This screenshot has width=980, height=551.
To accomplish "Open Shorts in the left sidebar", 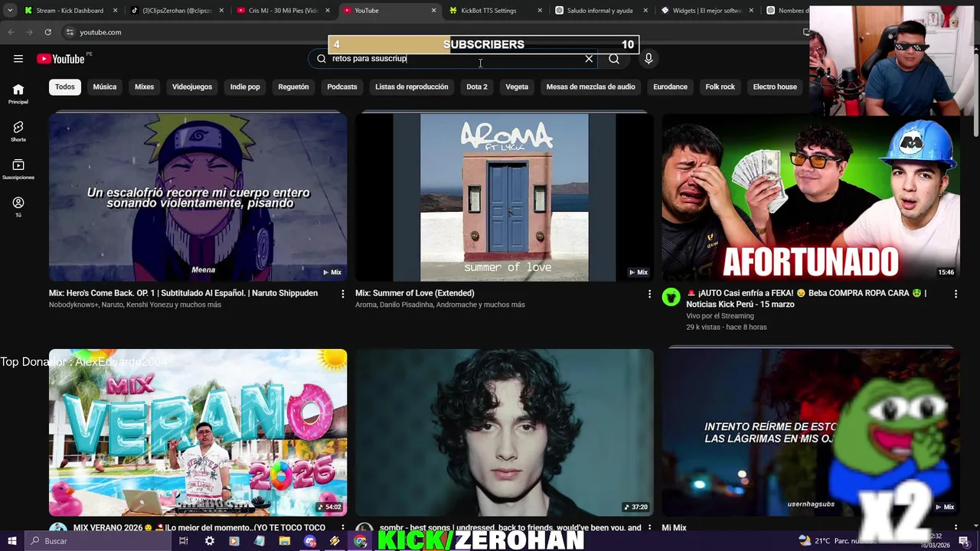I will coord(18,132).
